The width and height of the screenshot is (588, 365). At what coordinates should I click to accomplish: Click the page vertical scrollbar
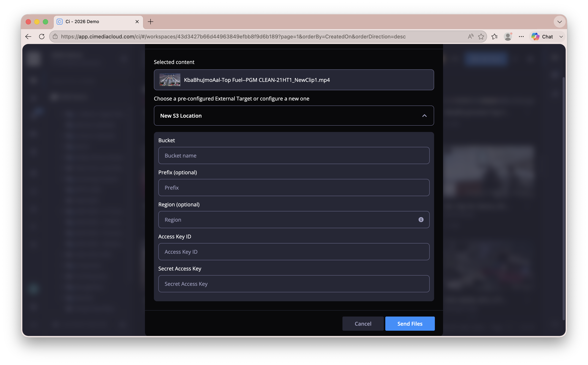point(563,199)
